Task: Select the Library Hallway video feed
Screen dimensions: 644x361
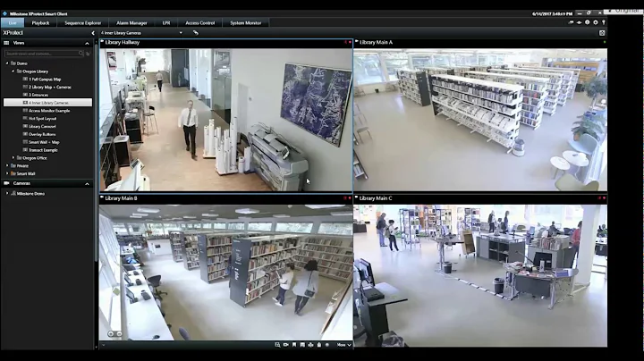Action: 226,120
